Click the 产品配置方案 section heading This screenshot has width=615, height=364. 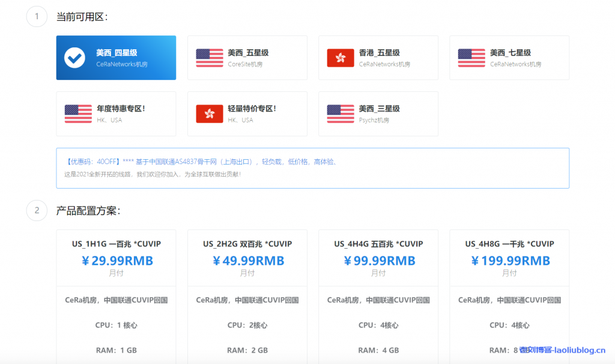pos(88,211)
